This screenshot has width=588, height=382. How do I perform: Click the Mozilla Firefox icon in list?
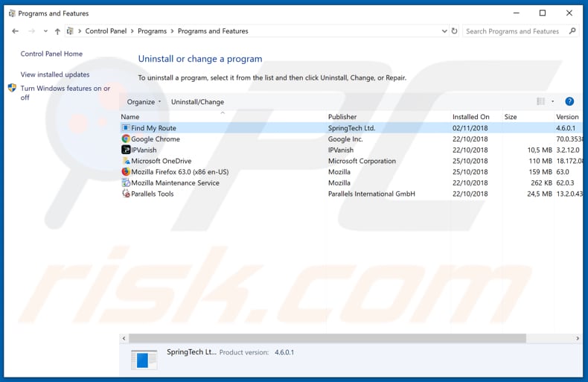pyautogui.click(x=126, y=171)
